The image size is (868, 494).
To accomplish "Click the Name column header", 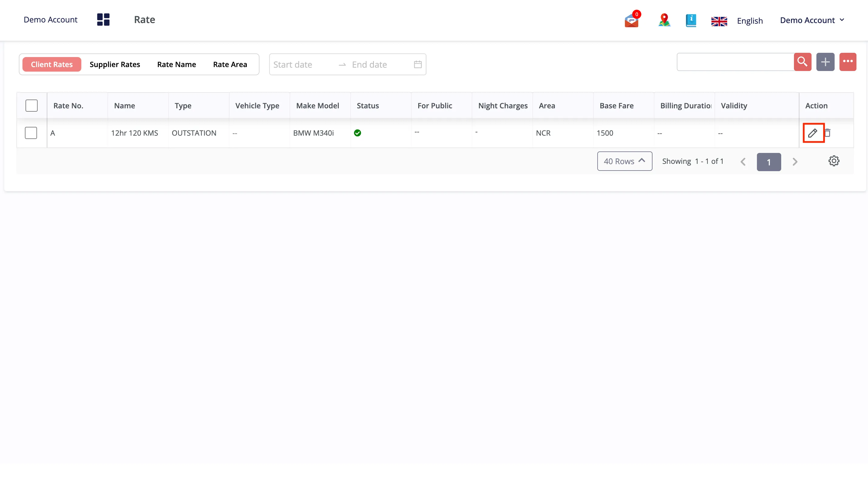I will (138, 106).
